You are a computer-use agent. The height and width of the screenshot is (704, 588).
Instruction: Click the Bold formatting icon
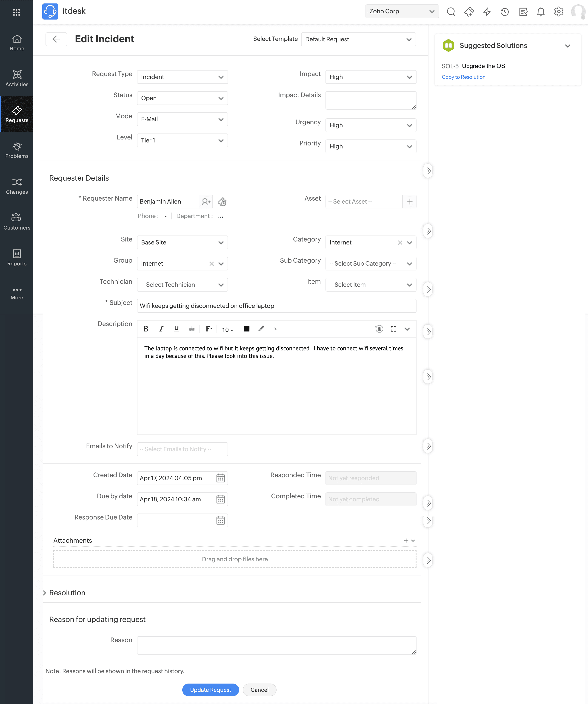click(x=146, y=329)
